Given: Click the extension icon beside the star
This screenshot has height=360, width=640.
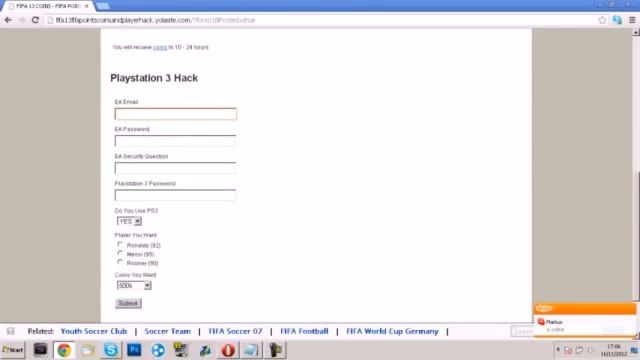Looking at the screenshot, I should click(x=617, y=20).
